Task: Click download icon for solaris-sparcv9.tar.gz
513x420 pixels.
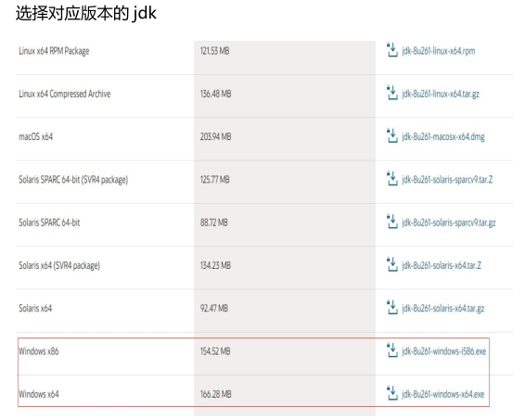Action: 392,222
